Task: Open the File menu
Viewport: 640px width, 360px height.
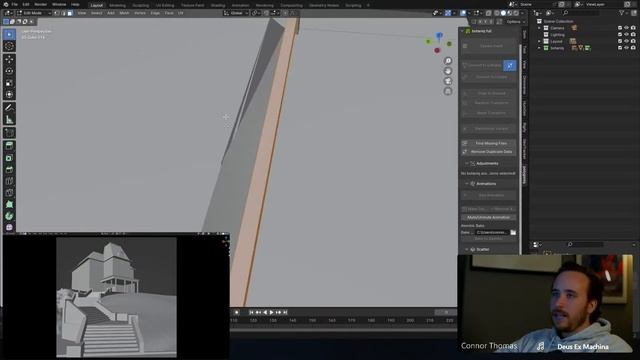Action: coord(15,4)
